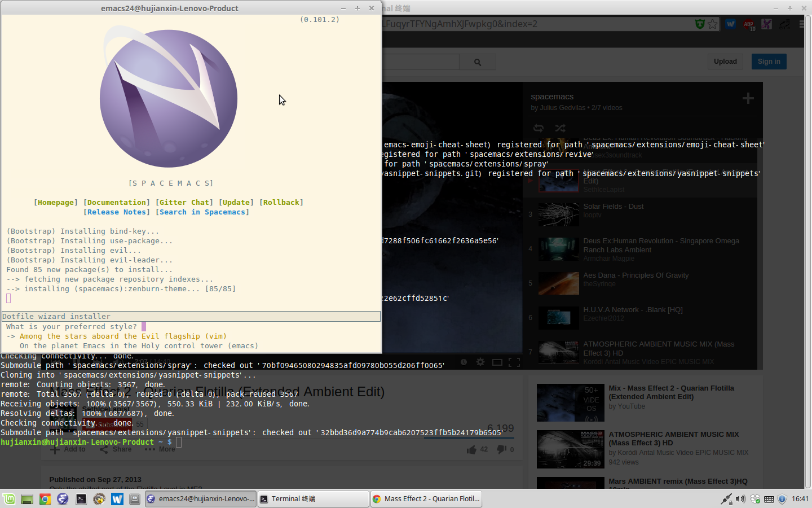The width and height of the screenshot is (812, 508).
Task: Open the Linux Mint start menu
Action: (x=9, y=499)
